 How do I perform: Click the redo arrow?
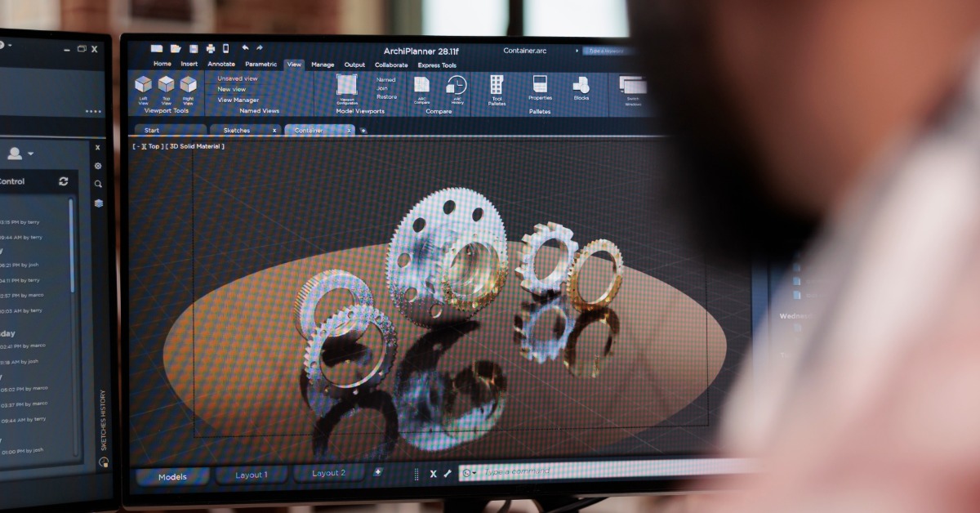click(260, 48)
